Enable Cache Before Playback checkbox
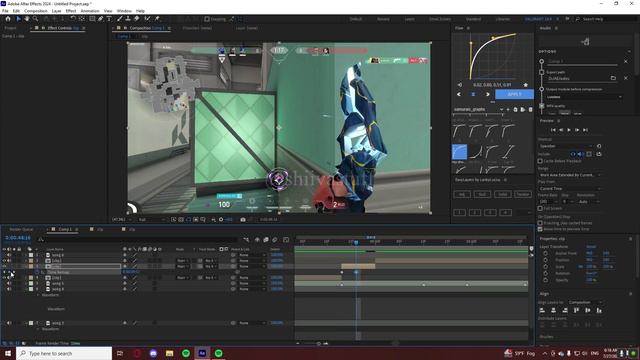The image size is (640, 360). [540, 161]
